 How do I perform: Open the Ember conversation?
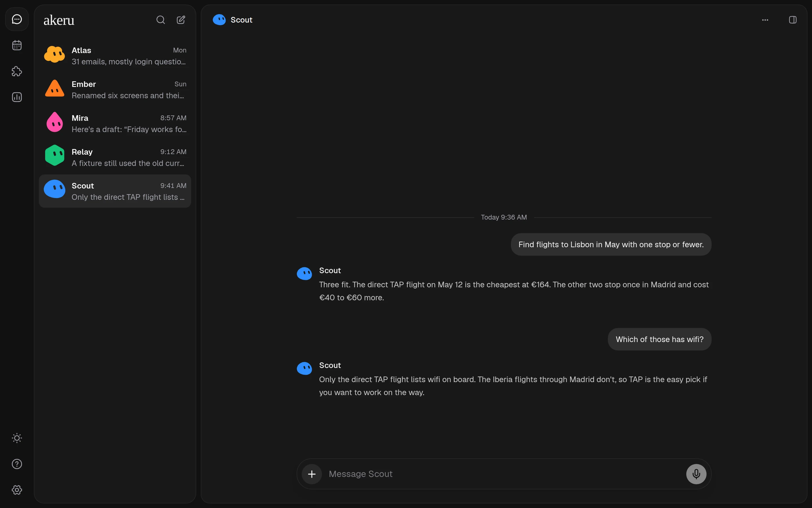point(115,90)
